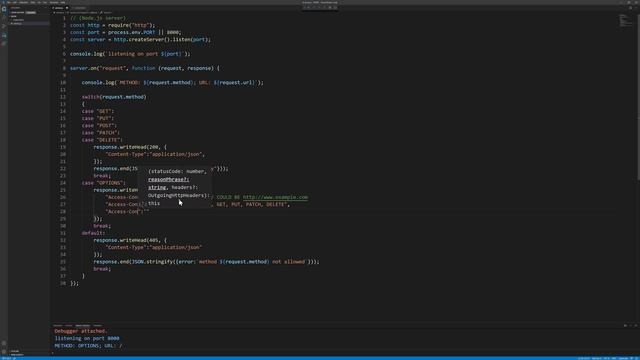Select the highlighted file in Explorer tree

(x=29, y=24)
